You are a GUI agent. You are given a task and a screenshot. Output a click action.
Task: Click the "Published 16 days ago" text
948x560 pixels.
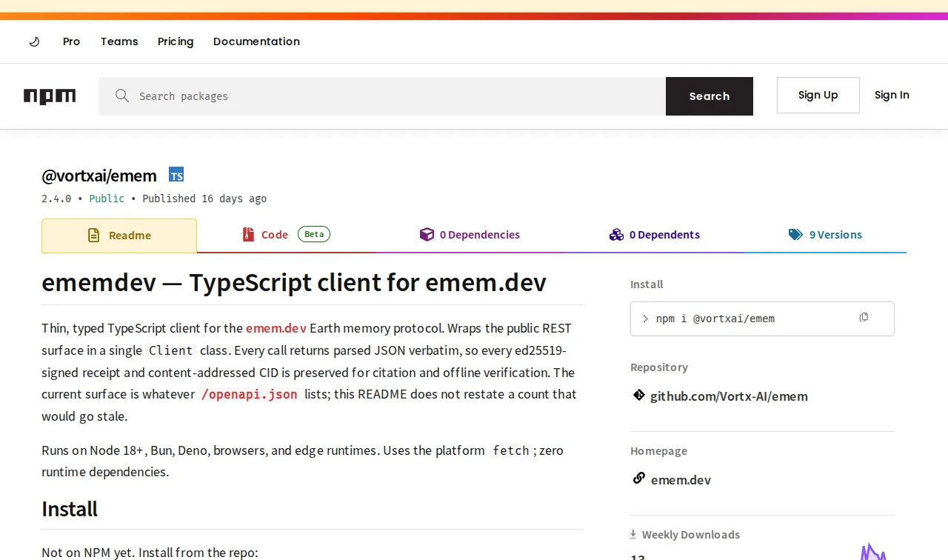pyautogui.click(x=204, y=199)
